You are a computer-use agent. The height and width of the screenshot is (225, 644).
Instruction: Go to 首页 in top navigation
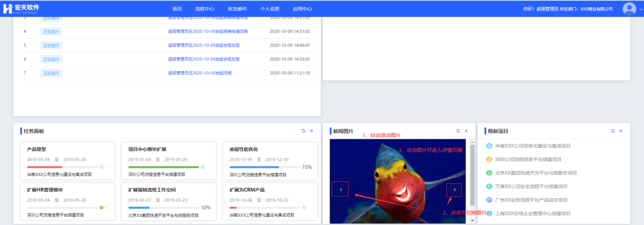click(177, 9)
